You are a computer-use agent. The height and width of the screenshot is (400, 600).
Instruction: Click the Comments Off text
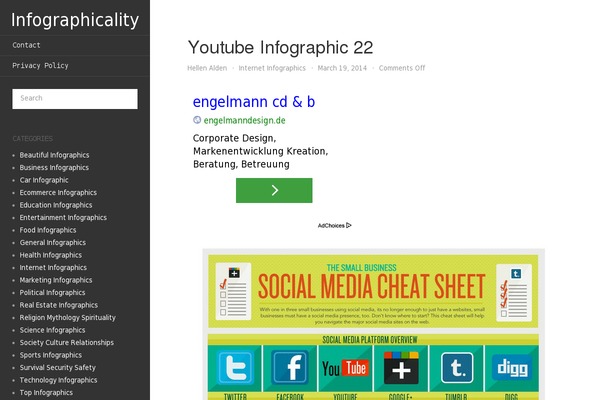click(402, 68)
